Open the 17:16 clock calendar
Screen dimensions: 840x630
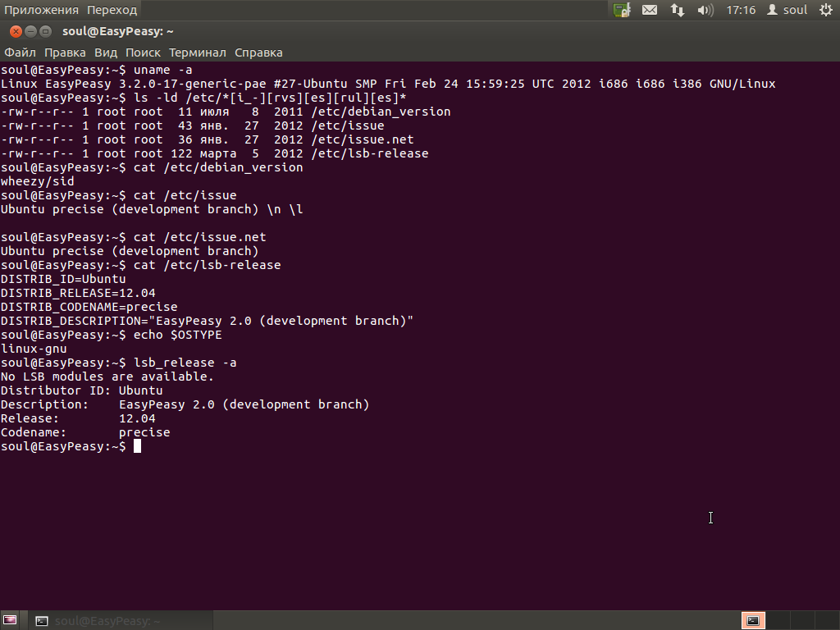pos(741,10)
